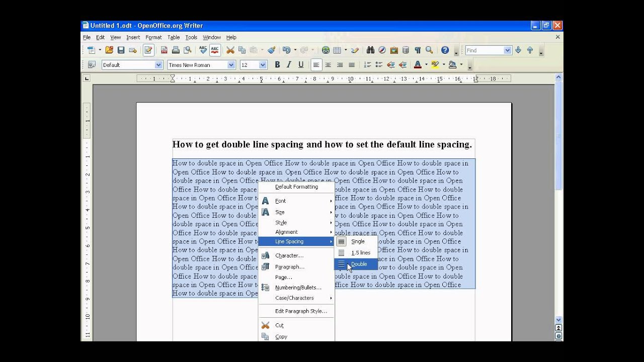The image size is (644, 362).
Task: Click Background Color bucket icon
Action: click(452, 65)
